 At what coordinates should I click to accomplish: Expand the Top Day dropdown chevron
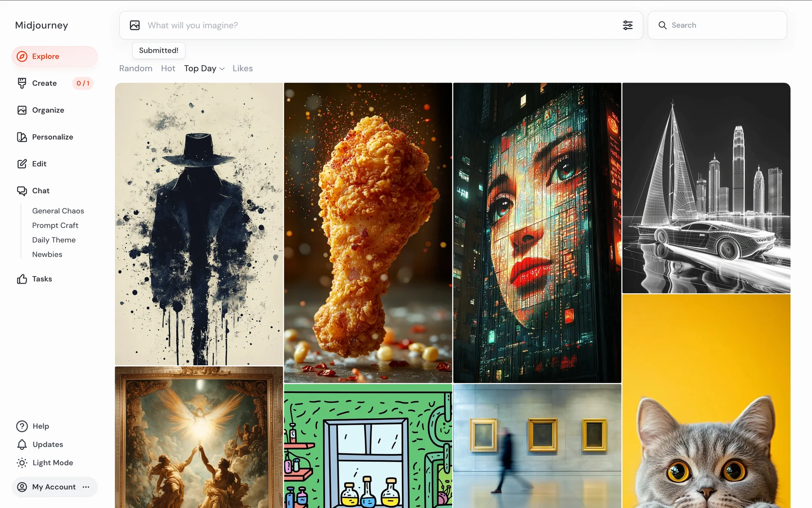click(222, 69)
